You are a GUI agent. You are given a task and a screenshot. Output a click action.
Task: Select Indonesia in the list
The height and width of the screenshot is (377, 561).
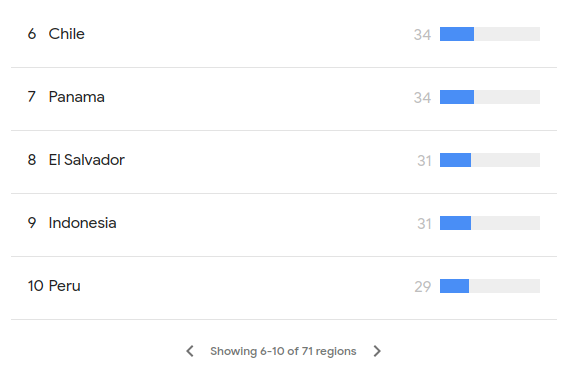284,223
